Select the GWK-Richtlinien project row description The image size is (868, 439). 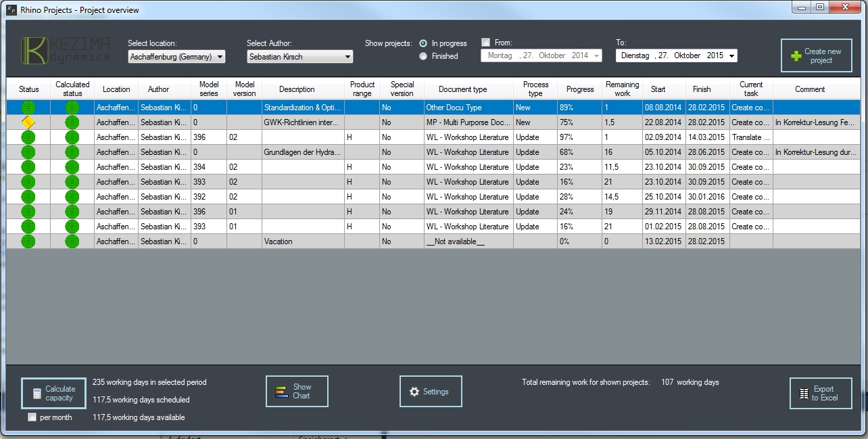point(302,122)
